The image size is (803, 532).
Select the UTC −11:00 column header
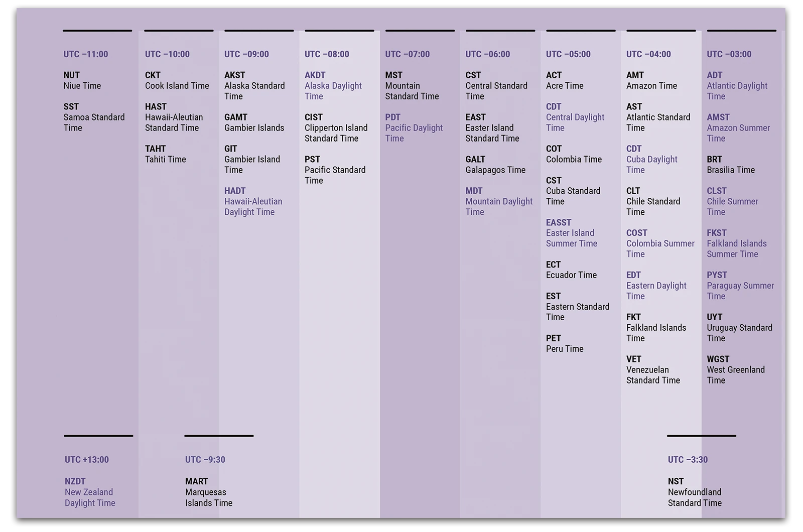click(x=85, y=54)
